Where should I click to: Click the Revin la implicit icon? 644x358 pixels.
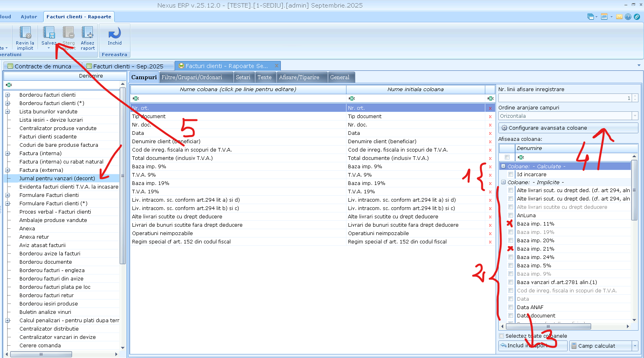[x=25, y=33]
